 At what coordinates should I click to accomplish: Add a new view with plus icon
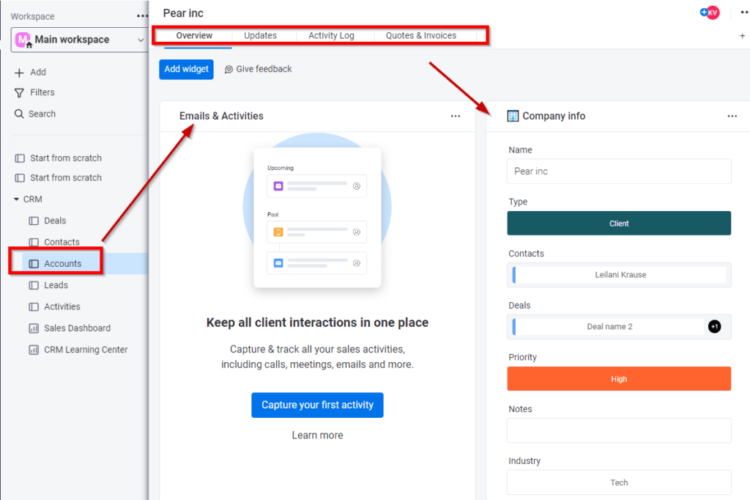click(742, 36)
